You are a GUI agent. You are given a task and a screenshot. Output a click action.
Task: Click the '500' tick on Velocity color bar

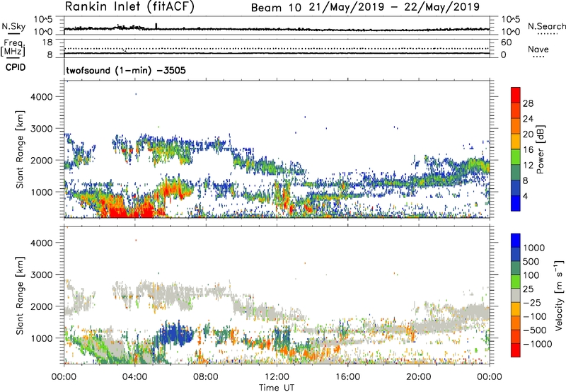pos(531,261)
